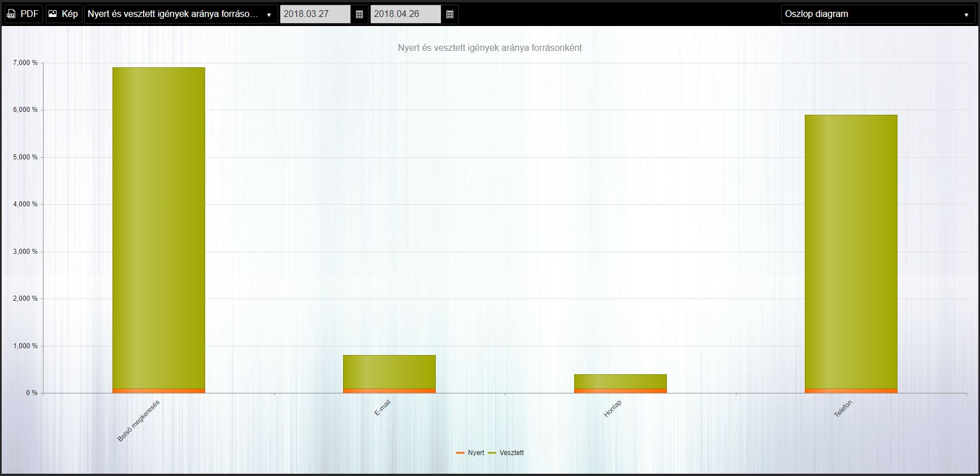
Task: Toggle the Vesztett series in the legend
Action: [506, 453]
